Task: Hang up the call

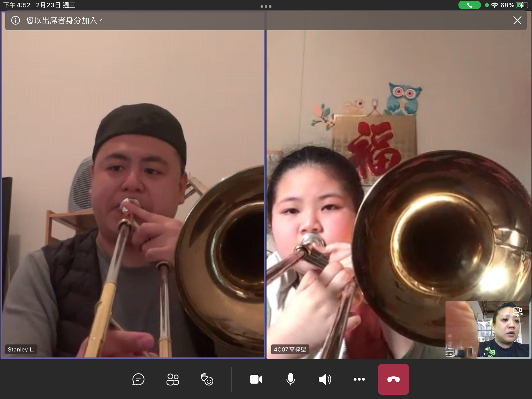Action: pyautogui.click(x=393, y=379)
